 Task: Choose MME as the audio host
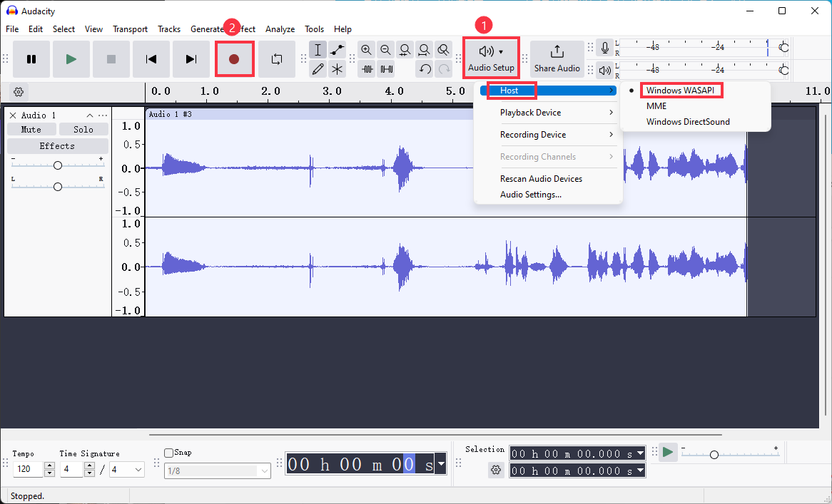656,106
